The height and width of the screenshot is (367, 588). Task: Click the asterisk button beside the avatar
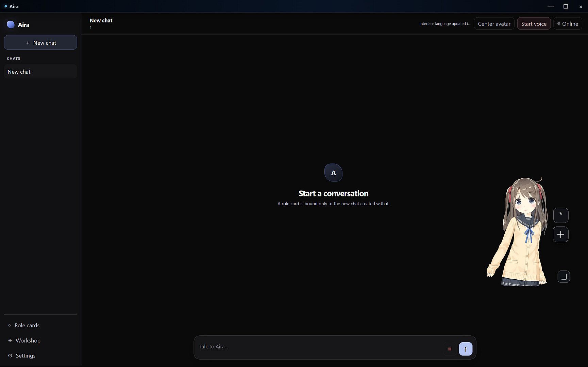(x=560, y=215)
